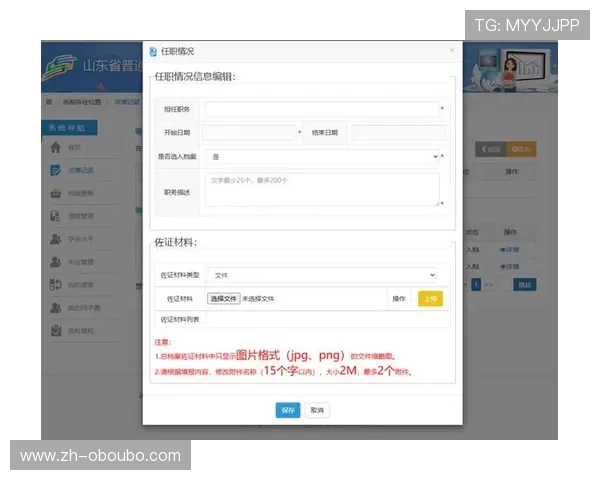Image resolution: width=600 pixels, height=480 pixels.
Task: Click the yellow 上传 button
Action: pos(430,299)
